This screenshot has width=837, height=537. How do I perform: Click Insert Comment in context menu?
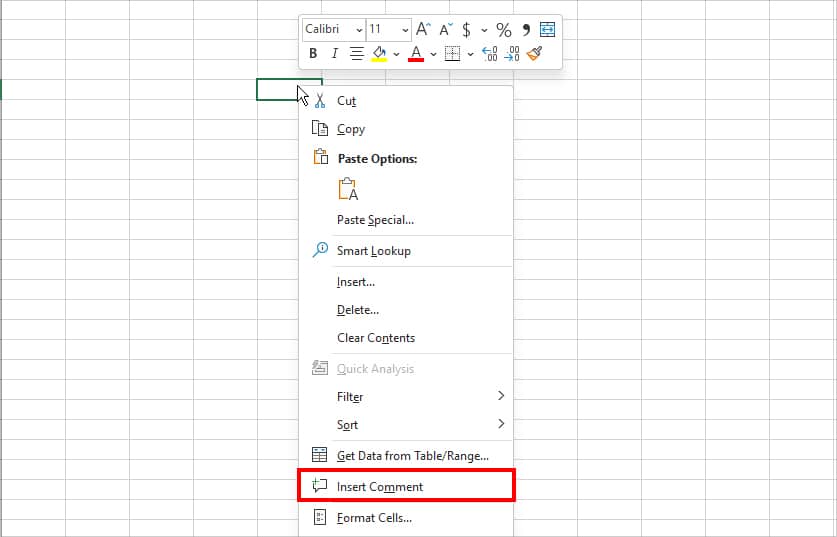[406, 486]
